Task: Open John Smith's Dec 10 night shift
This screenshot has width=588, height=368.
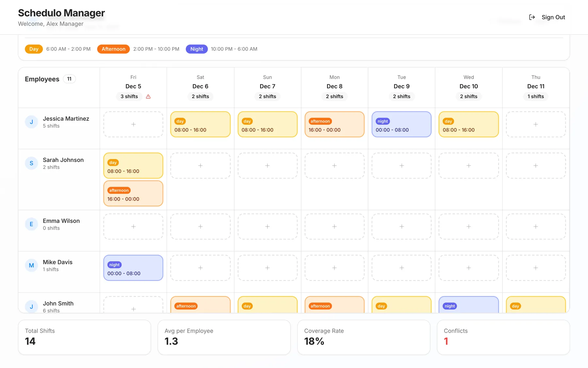Action: 469,305
